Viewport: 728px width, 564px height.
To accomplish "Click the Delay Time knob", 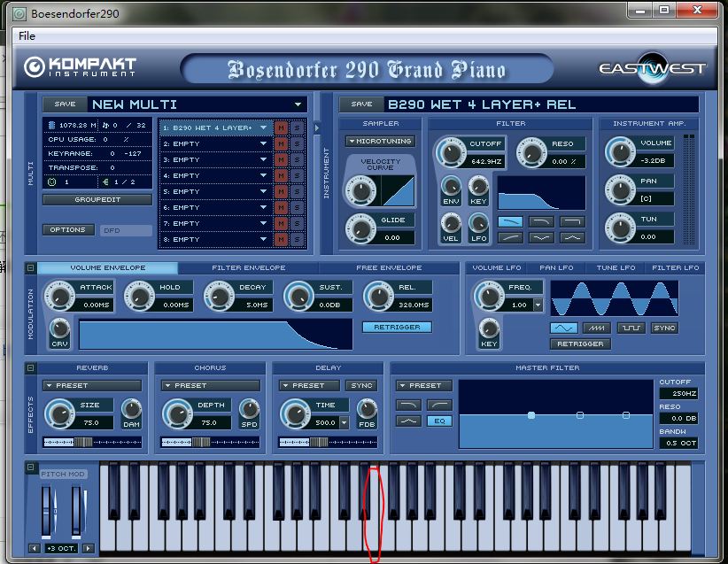I will (x=295, y=413).
